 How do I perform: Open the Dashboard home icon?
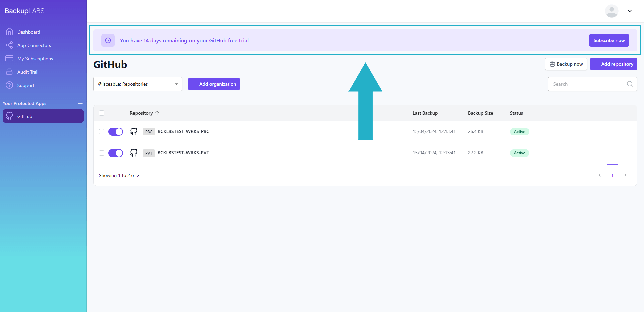(x=9, y=32)
